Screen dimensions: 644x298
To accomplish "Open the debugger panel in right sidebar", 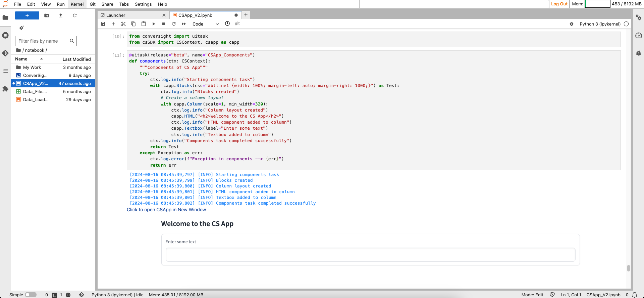I will [639, 53].
